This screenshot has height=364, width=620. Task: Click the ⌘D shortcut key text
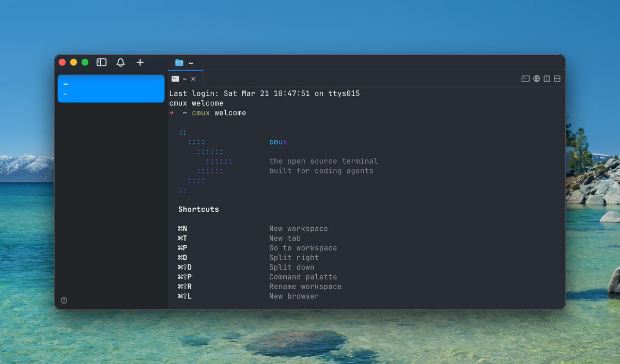click(182, 258)
